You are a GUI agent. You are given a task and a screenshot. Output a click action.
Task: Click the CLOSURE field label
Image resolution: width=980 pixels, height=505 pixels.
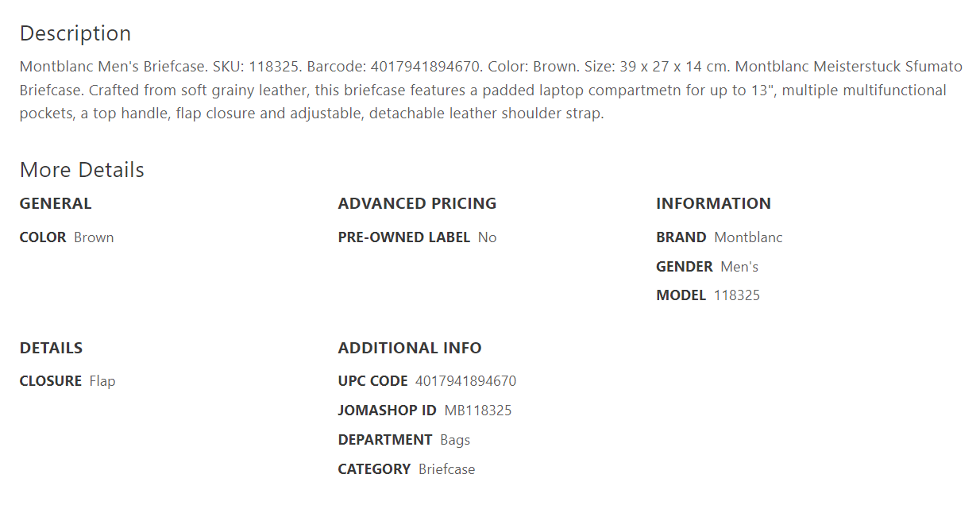click(x=51, y=381)
